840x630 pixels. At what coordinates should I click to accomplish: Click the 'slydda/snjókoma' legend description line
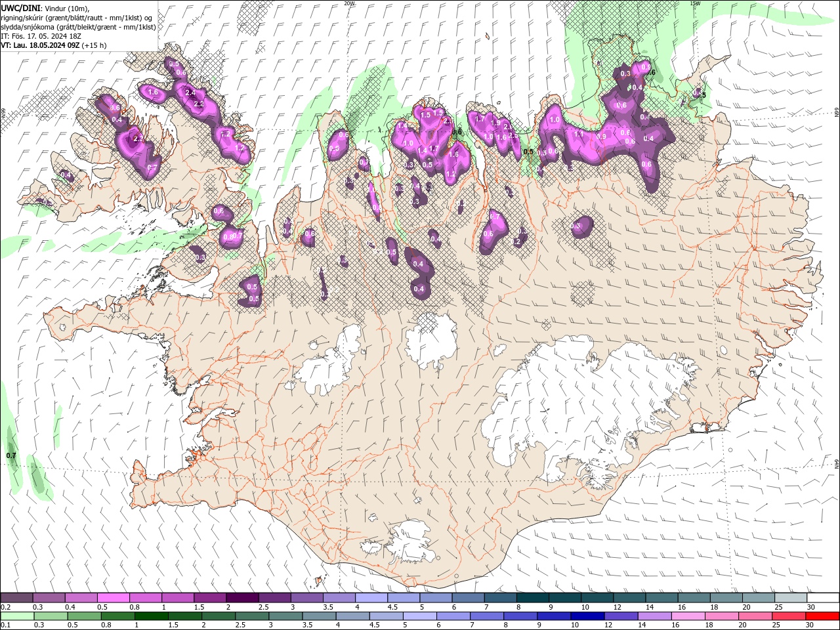pos(78,27)
